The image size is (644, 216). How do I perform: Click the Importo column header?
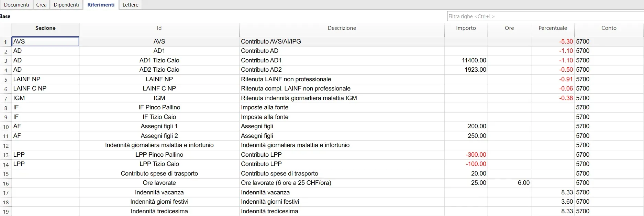[466, 28]
